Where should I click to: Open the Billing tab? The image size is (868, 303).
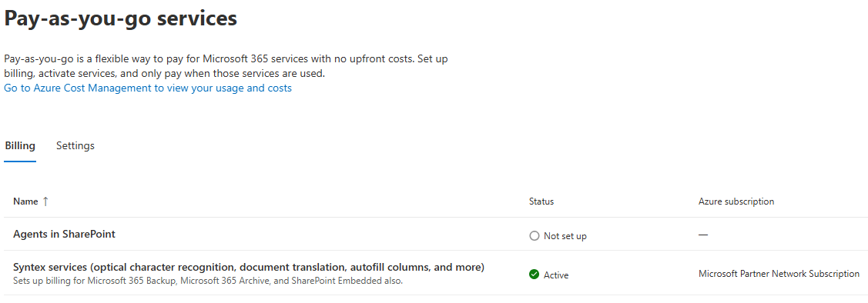pyautogui.click(x=20, y=146)
